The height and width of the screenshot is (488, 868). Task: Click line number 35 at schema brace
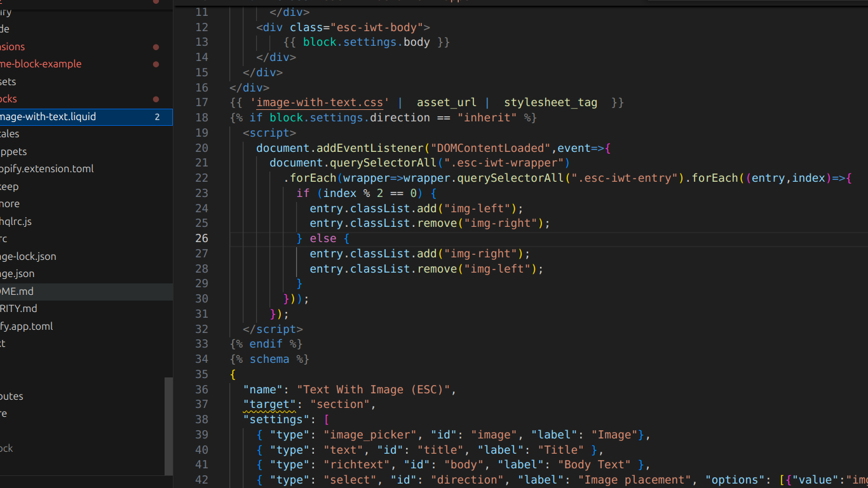point(201,374)
